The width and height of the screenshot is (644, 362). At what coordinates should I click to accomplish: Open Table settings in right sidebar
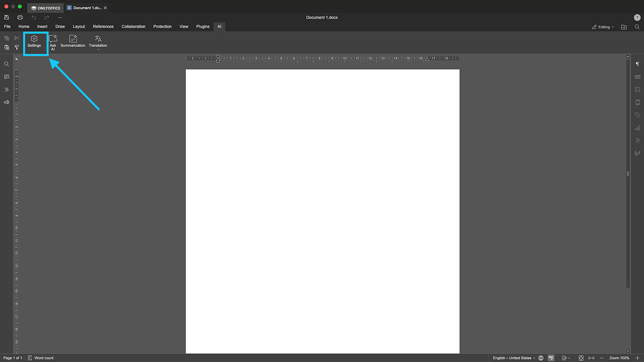(637, 77)
